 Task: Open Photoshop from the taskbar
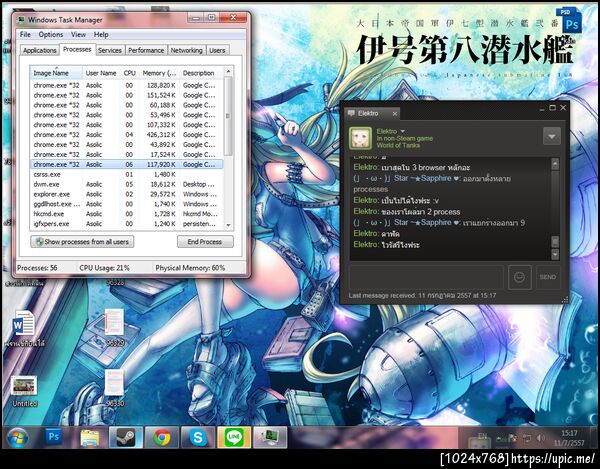point(54,438)
